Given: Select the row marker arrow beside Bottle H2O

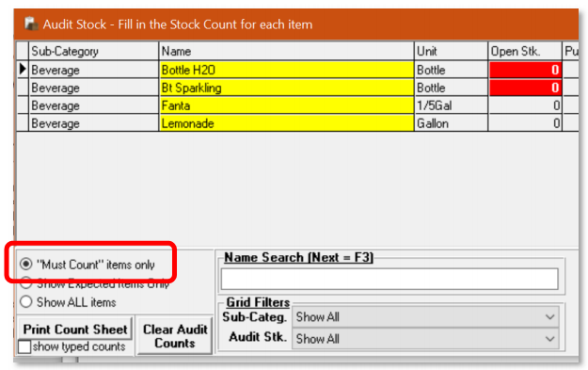Looking at the screenshot, I should (x=23, y=69).
